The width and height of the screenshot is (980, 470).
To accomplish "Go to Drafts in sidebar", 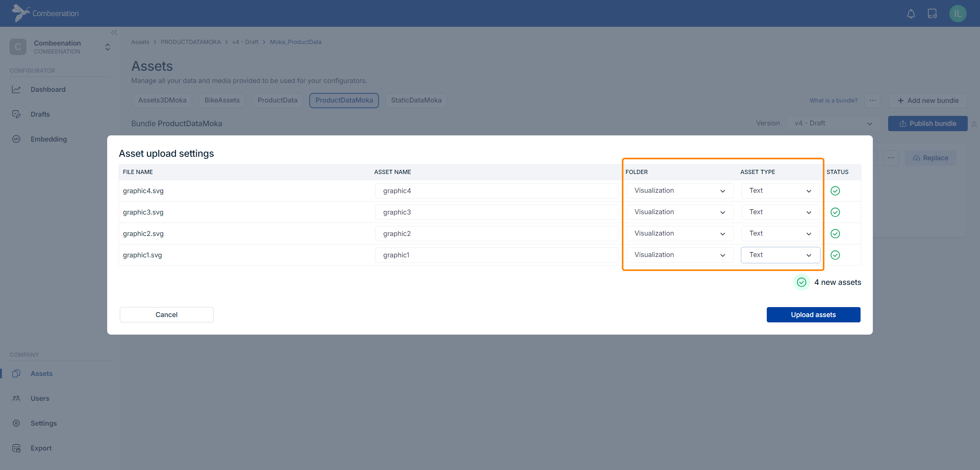I will click(40, 114).
